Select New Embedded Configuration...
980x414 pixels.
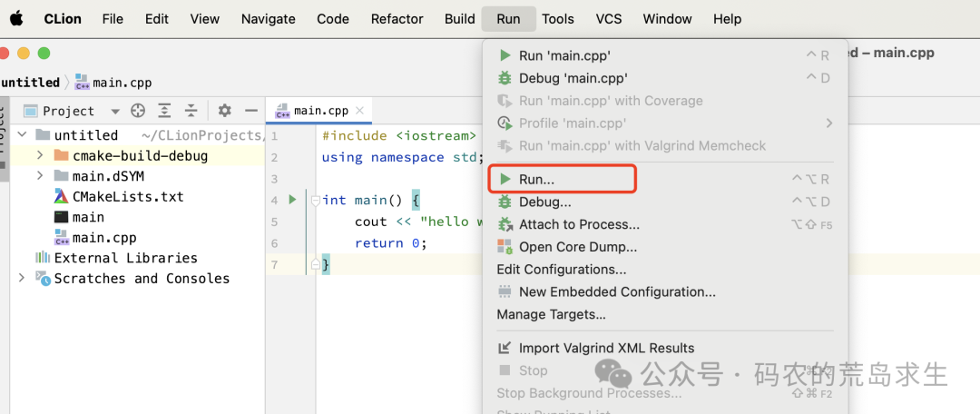665,292
